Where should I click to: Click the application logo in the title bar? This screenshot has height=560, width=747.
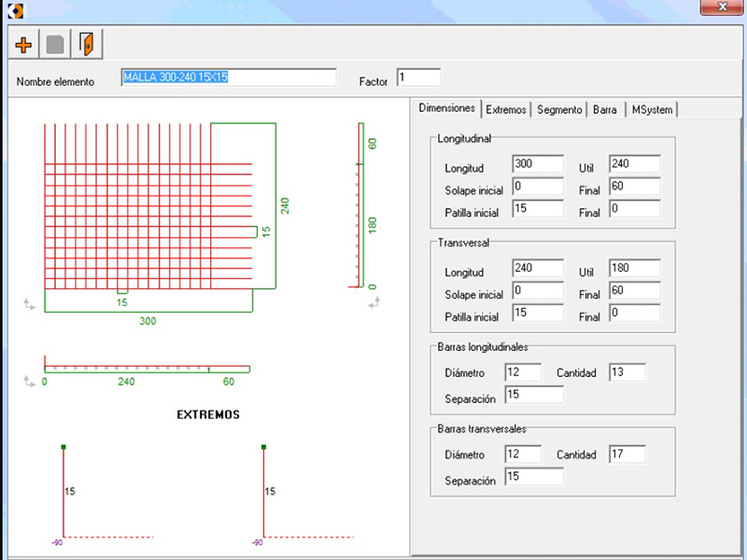coord(15,10)
